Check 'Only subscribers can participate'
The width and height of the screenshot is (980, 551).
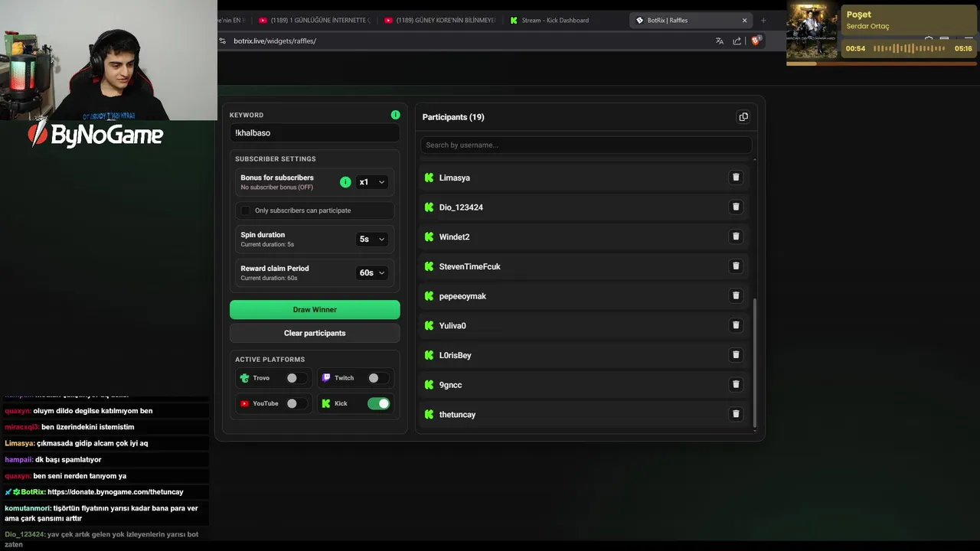coord(246,210)
